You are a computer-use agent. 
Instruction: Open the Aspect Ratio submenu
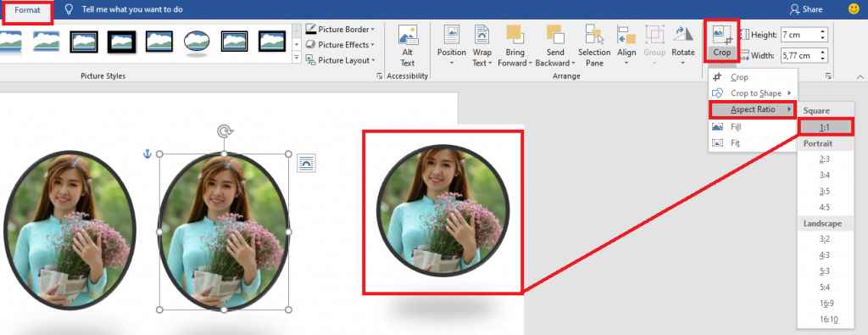click(753, 109)
